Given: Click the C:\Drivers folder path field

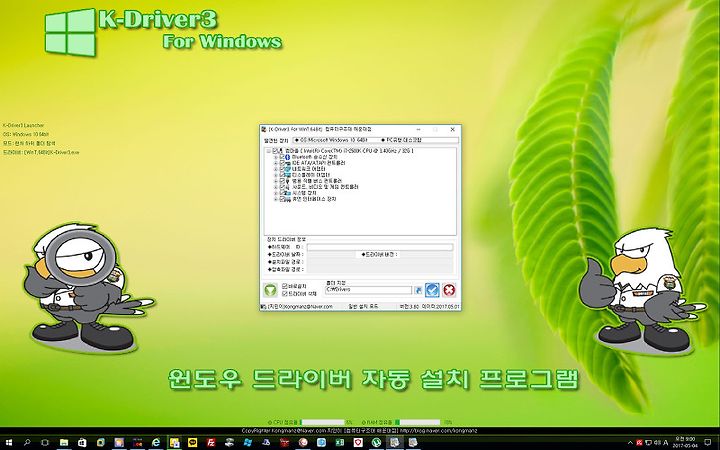Looking at the screenshot, I should 368,290.
